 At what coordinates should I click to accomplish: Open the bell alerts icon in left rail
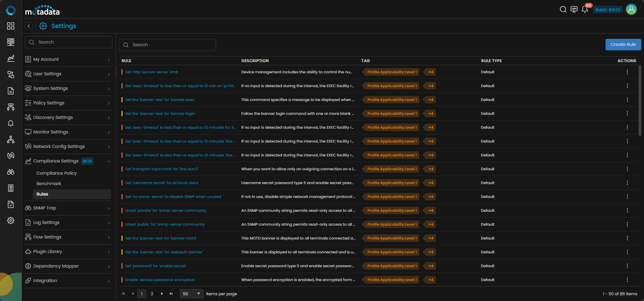coord(11,123)
